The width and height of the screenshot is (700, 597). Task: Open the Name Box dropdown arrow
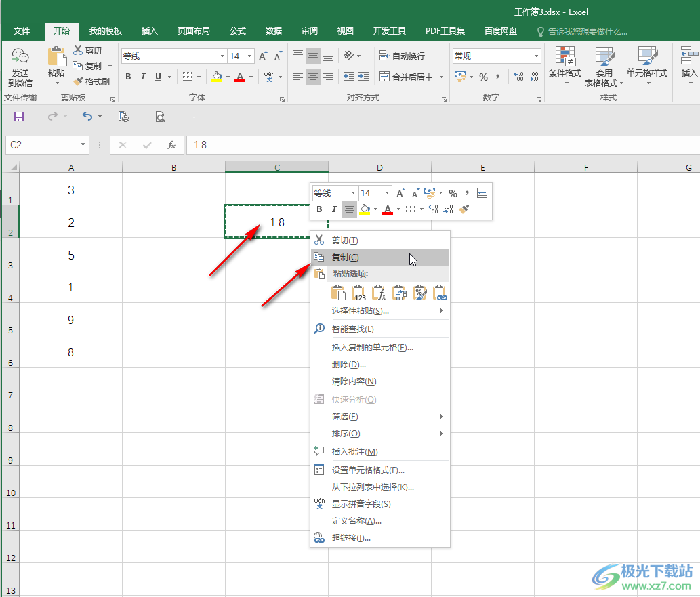pyautogui.click(x=83, y=144)
